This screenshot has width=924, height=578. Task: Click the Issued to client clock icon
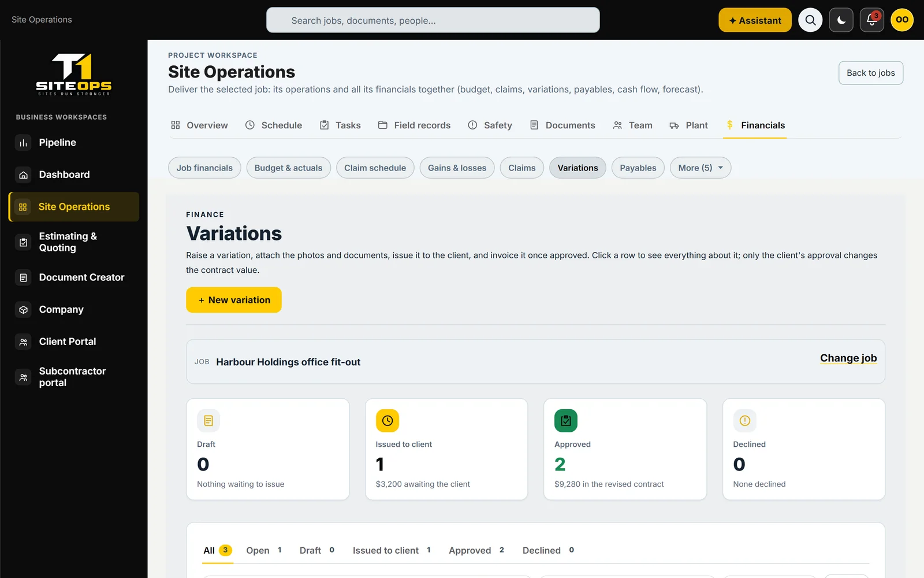[x=388, y=421]
